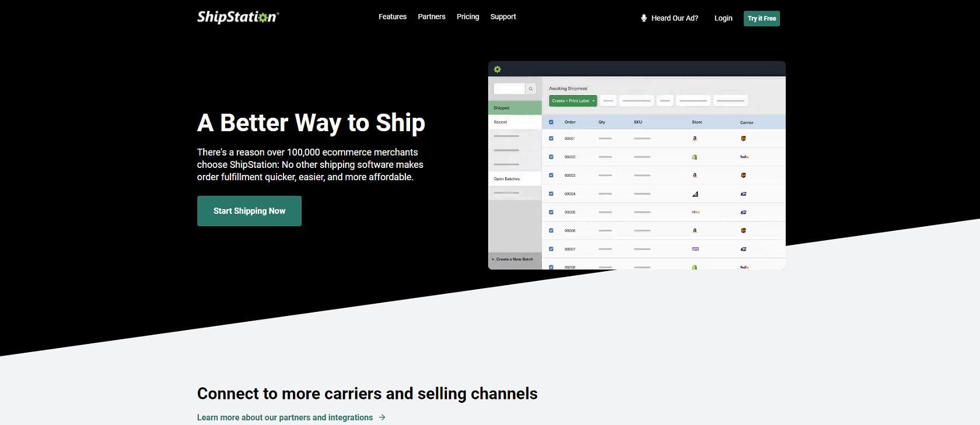The height and width of the screenshot is (425, 980).
Task: Click the microphone icon beside Heard Our Ad
Action: click(644, 18)
